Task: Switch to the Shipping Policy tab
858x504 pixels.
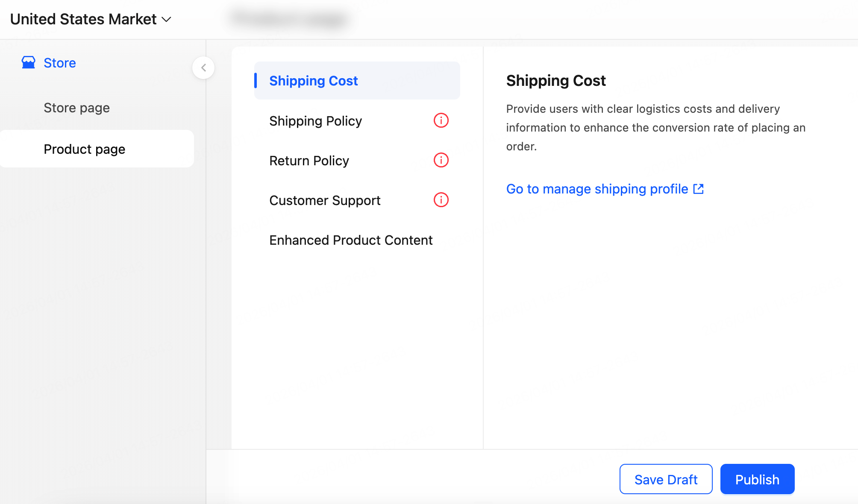Action: point(315,121)
